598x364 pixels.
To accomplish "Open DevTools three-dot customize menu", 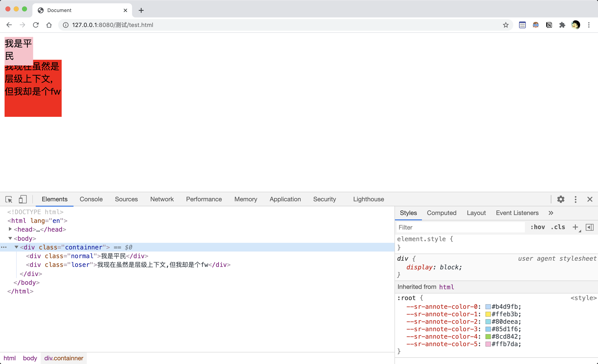I will pyautogui.click(x=575, y=199).
